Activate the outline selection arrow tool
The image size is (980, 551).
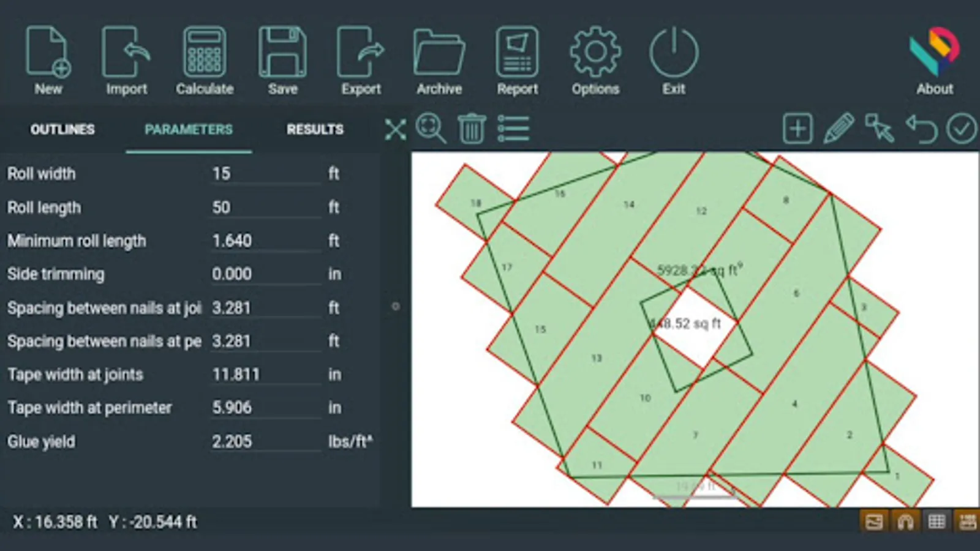(880, 129)
